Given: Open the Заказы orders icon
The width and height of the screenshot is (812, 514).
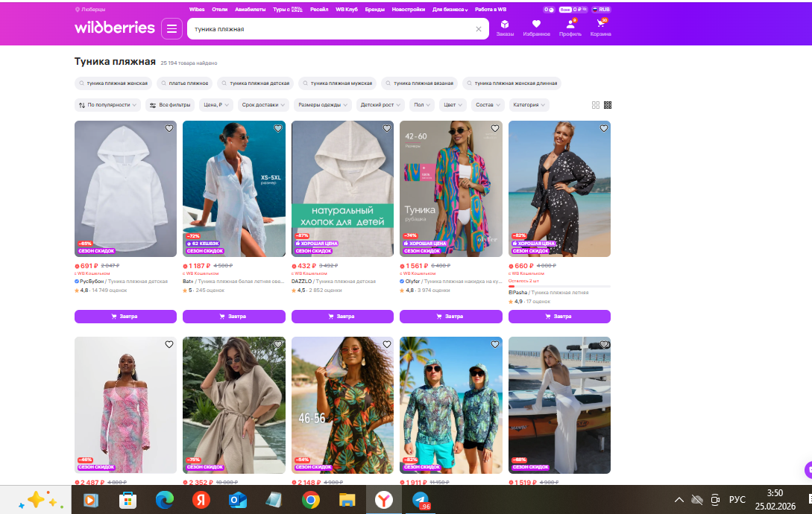Looking at the screenshot, I should coord(505,28).
